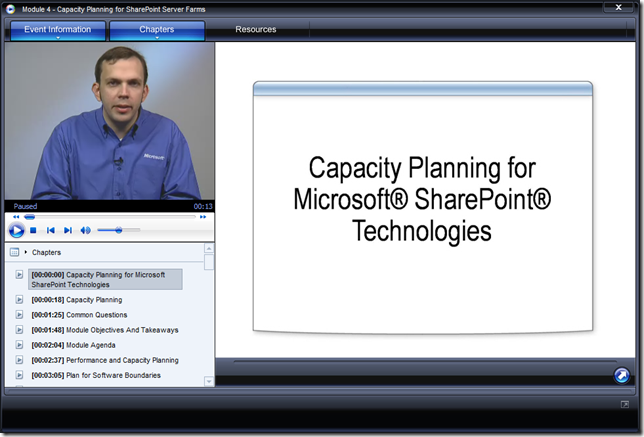Viewport: 644px width, 437px height.
Task: Select chapter Capacity Planning for Microsoft SharePoint Technologies
Action: pos(105,279)
